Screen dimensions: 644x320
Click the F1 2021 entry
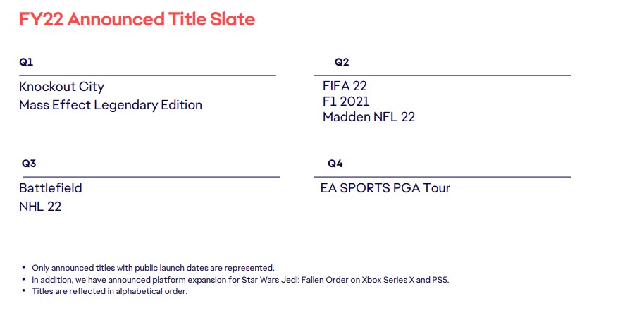point(346,101)
